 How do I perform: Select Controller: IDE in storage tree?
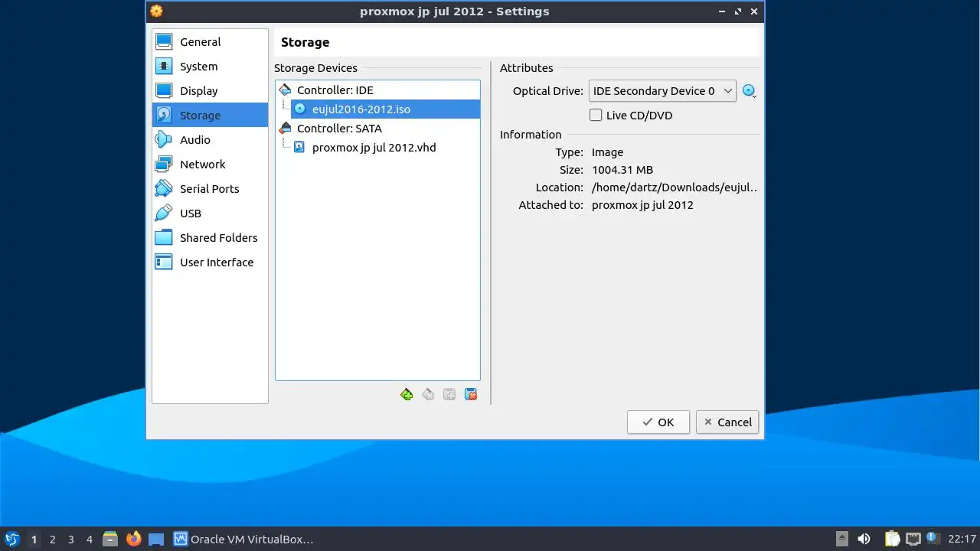pyautogui.click(x=377, y=90)
